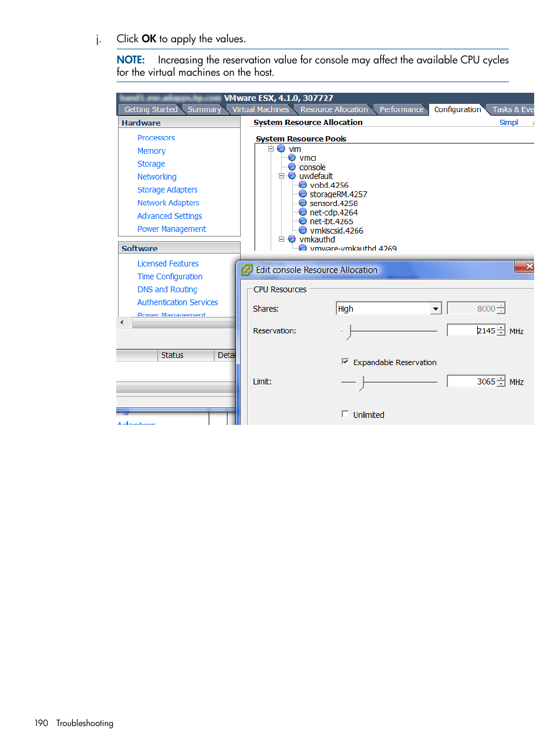This screenshot has width=560, height=746.
Task: Open the Shares dropdown
Action: pos(436,309)
